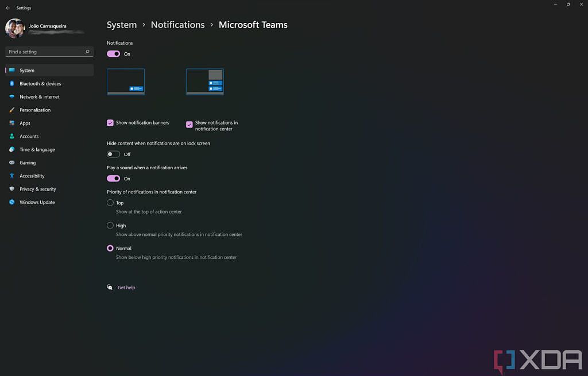588x376 pixels.
Task: Turn off notifications for Microsoft Teams
Action: 113,53
